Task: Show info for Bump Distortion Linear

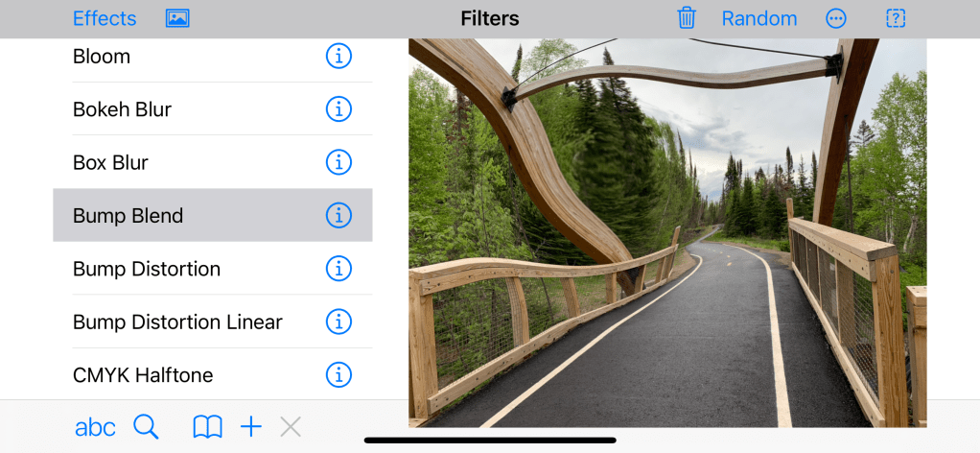Action: coord(338,322)
